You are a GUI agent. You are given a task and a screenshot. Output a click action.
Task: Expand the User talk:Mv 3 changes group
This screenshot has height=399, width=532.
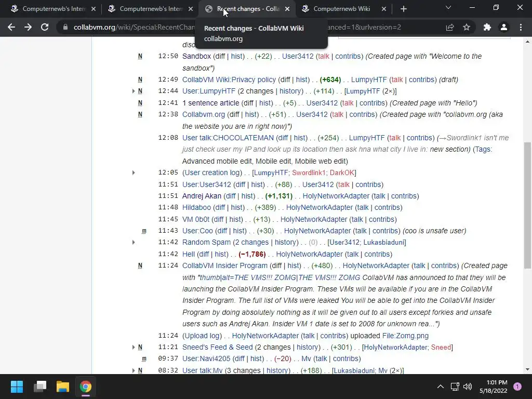point(134,370)
